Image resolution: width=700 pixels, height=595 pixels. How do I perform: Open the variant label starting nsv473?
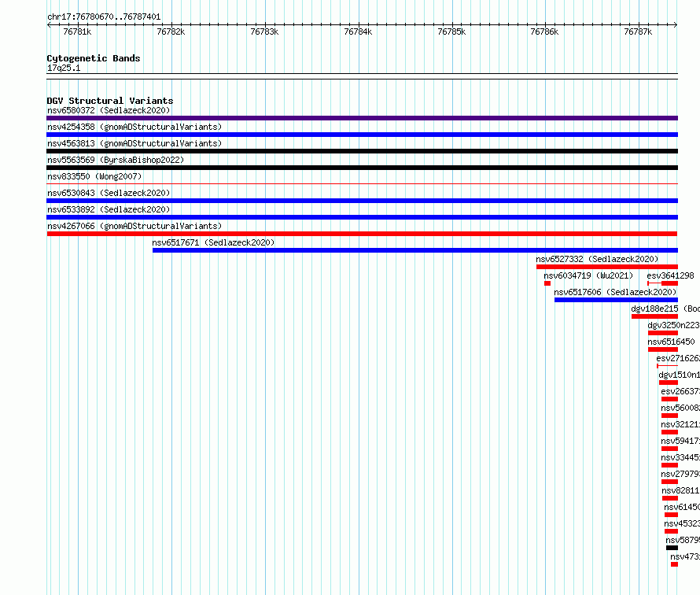[x=685, y=556]
